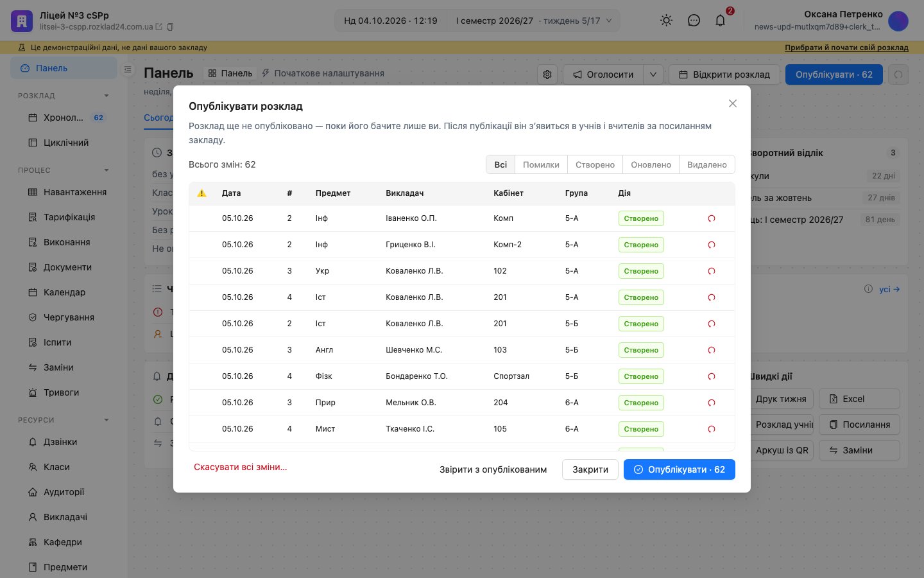Open the chat messages icon

(694, 21)
